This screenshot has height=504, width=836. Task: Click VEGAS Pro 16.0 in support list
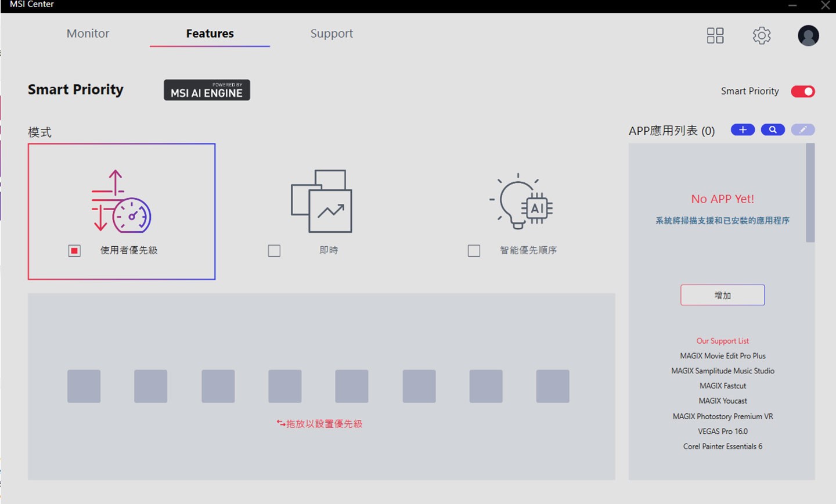(x=723, y=431)
